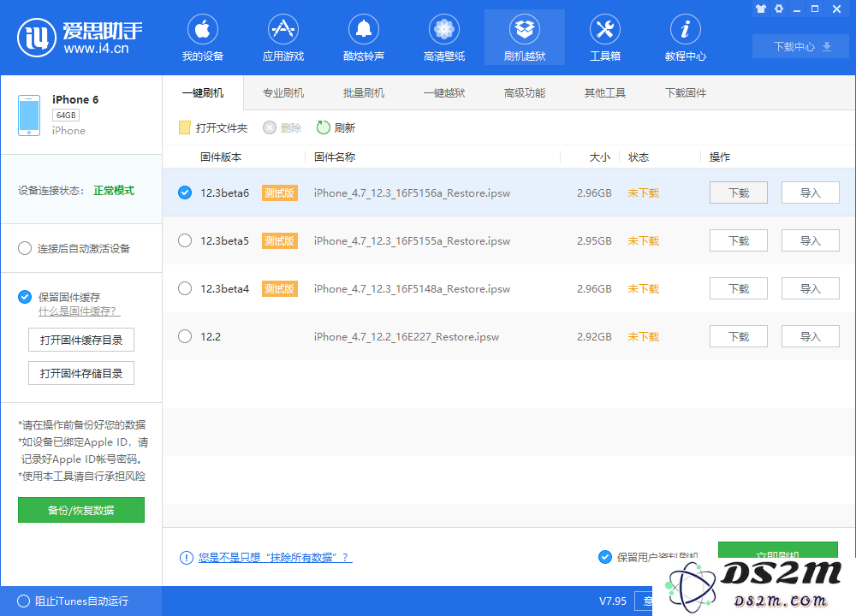Select firmware 12.3beta6 radio button
Screen dimensions: 856x616
click(185, 192)
